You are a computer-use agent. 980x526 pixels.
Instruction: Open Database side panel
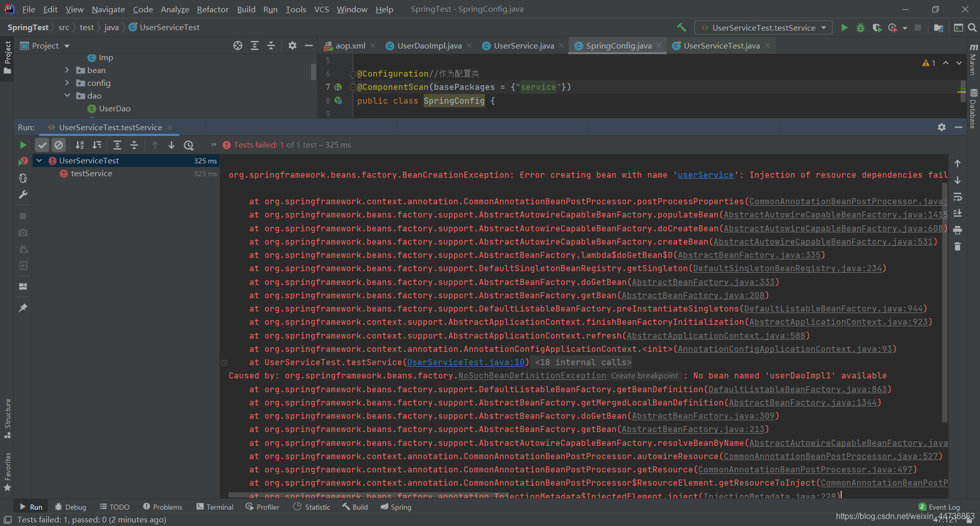tap(973, 109)
